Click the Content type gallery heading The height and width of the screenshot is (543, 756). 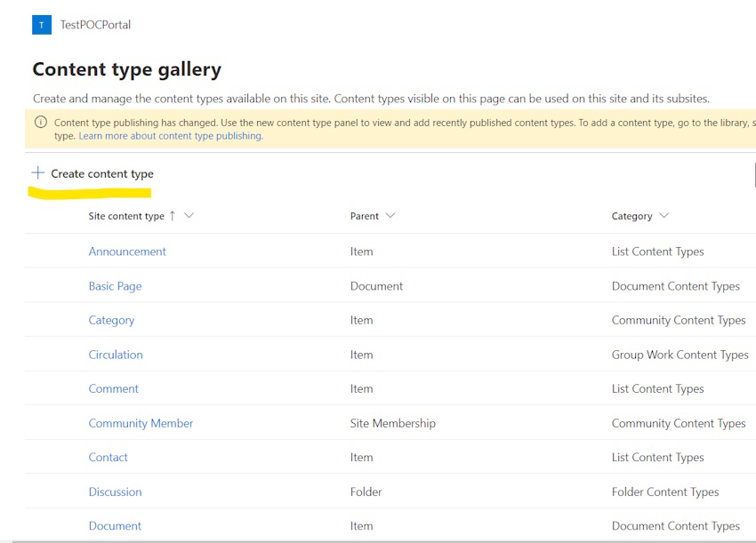[126, 69]
